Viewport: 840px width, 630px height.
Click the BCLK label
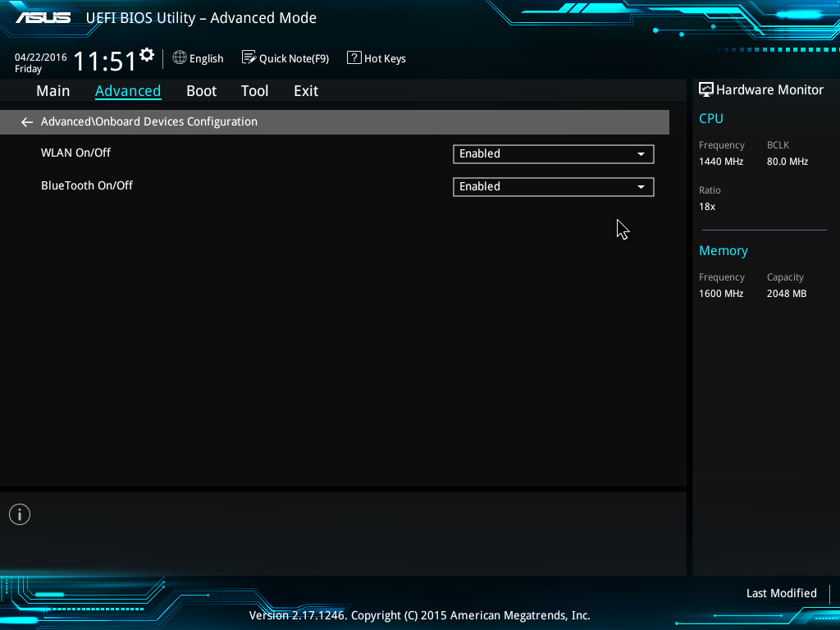778,145
